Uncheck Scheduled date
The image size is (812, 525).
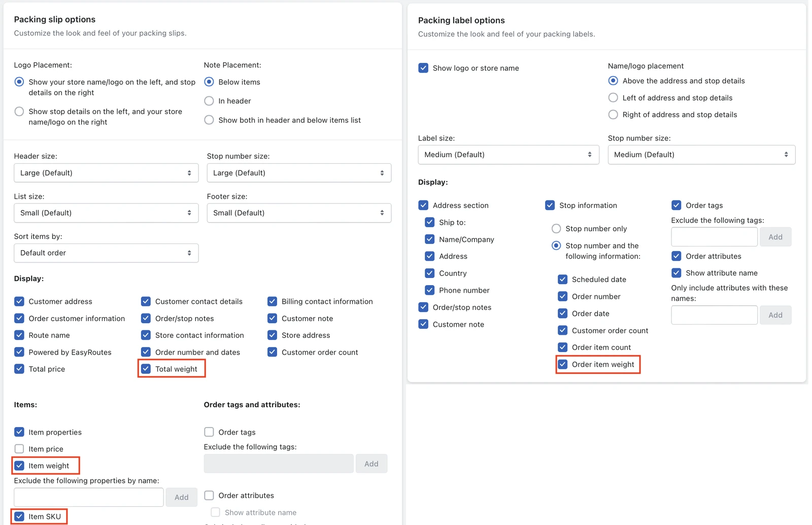click(x=563, y=279)
